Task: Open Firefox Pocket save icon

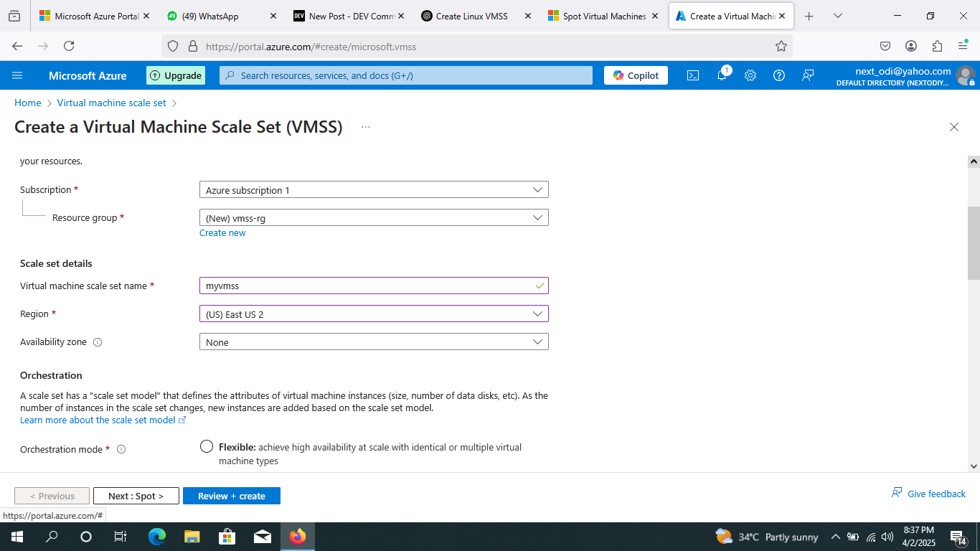Action: coord(885,46)
